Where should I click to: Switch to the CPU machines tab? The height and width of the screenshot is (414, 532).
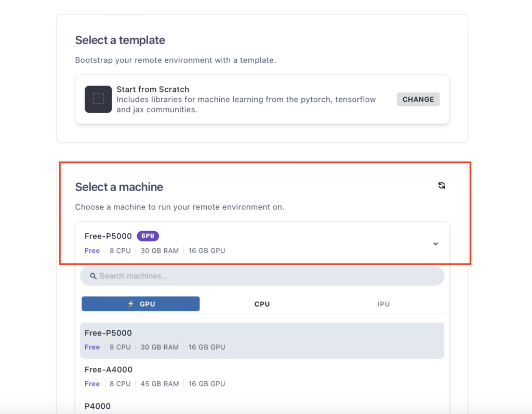[x=262, y=304]
